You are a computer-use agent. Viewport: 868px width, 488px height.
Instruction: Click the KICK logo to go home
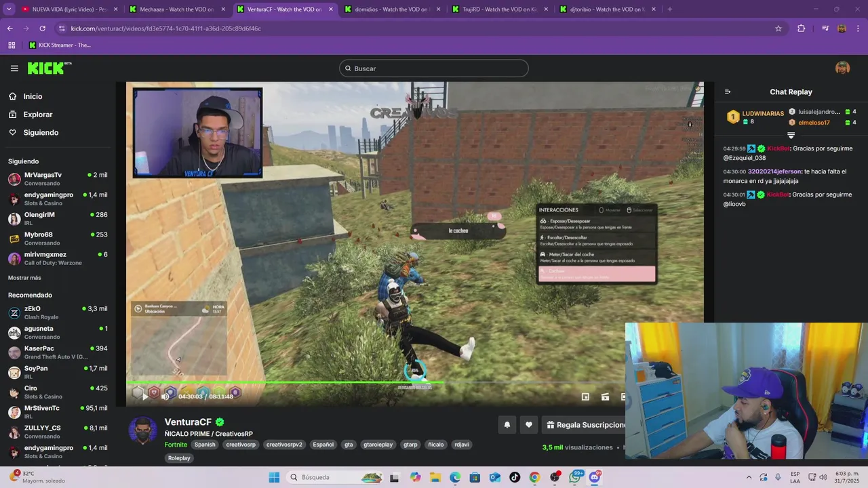point(50,68)
